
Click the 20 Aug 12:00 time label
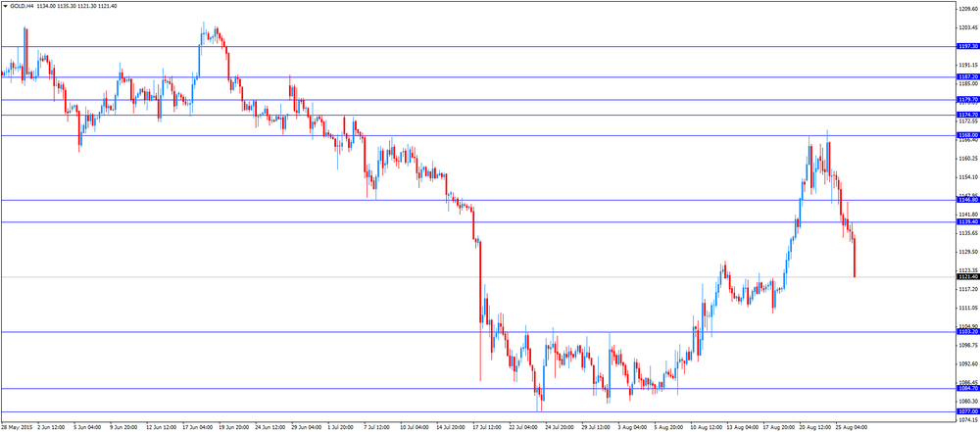(x=813, y=428)
